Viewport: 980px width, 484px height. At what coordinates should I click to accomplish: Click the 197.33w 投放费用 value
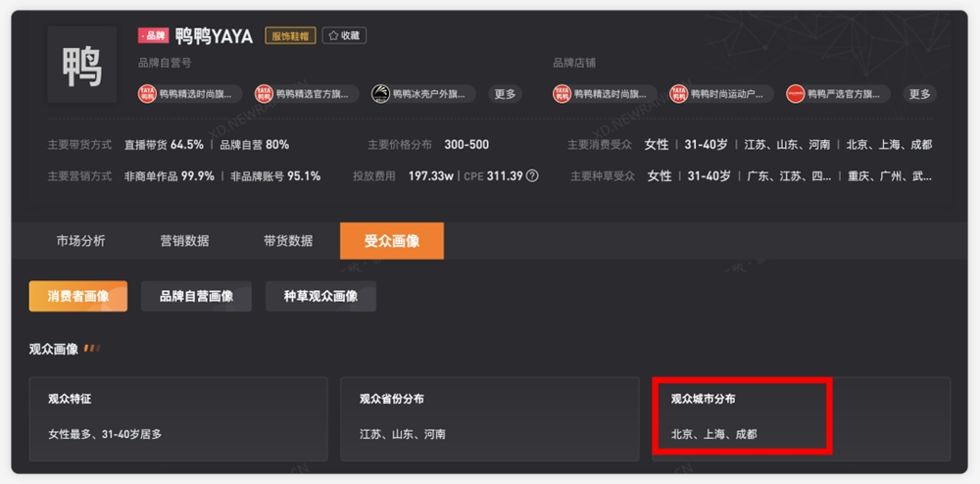click(x=431, y=176)
